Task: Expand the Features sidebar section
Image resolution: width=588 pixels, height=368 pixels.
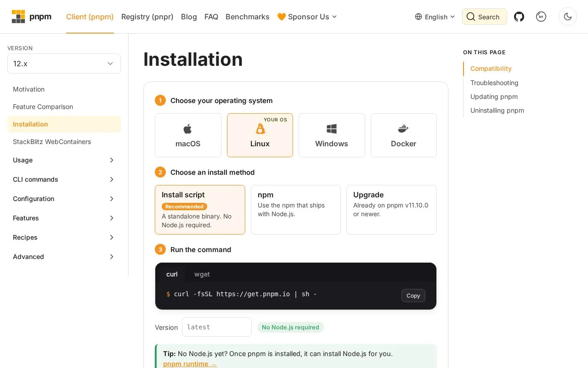Action: click(64, 218)
